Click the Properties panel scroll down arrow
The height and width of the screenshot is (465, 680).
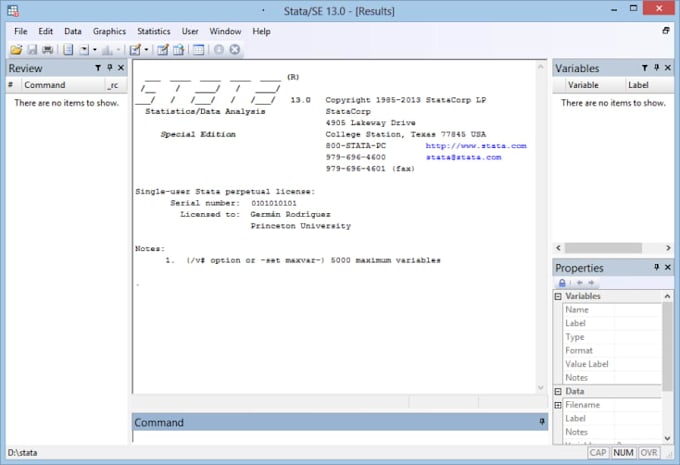667,439
